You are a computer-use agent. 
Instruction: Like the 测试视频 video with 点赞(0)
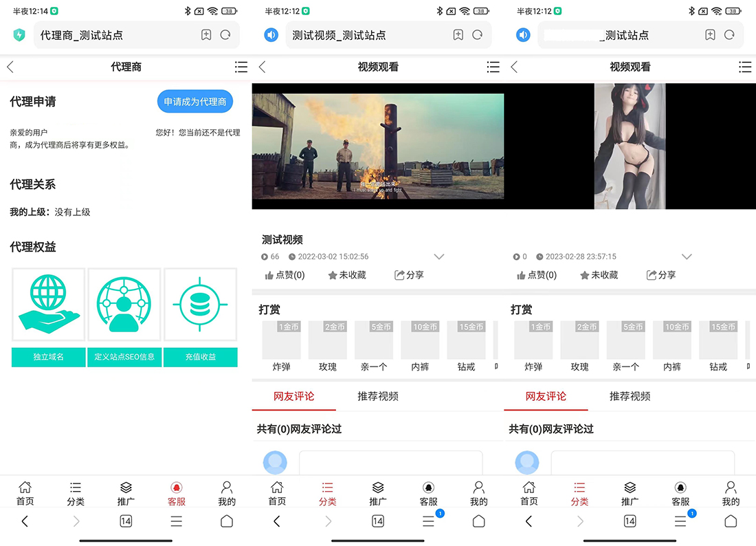[x=285, y=275]
